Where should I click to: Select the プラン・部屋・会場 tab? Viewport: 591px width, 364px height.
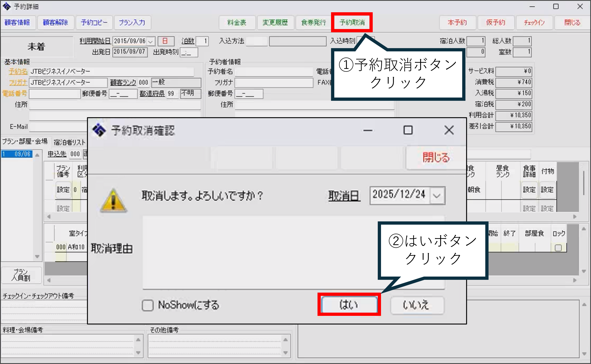tap(25, 141)
